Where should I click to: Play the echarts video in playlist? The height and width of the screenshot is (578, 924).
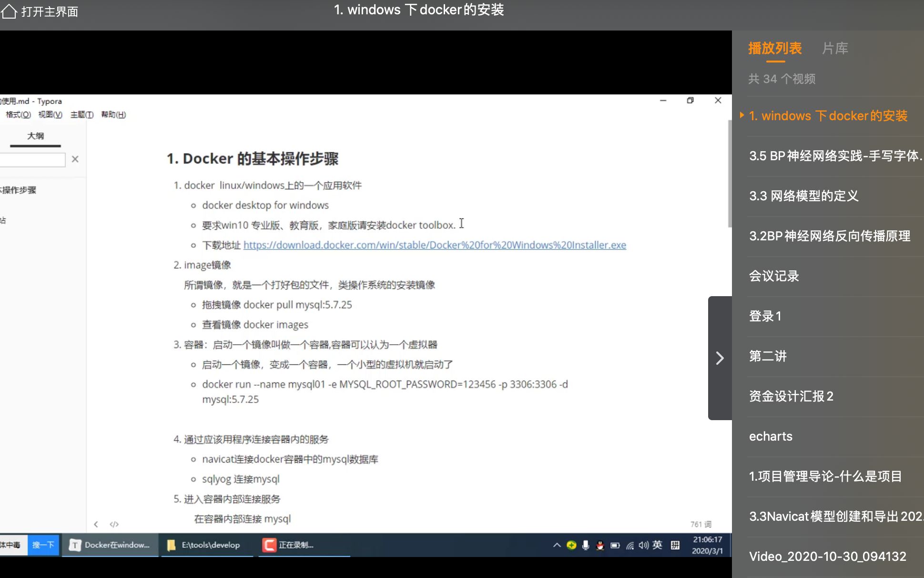pyautogui.click(x=771, y=436)
